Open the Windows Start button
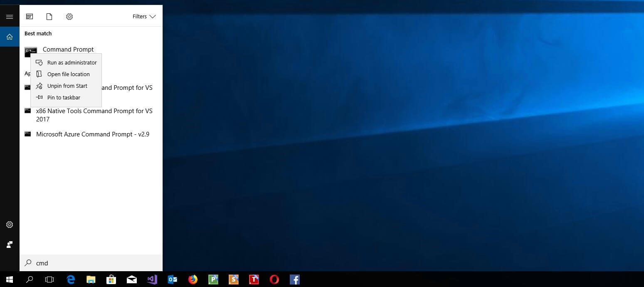644x287 pixels. [9, 280]
